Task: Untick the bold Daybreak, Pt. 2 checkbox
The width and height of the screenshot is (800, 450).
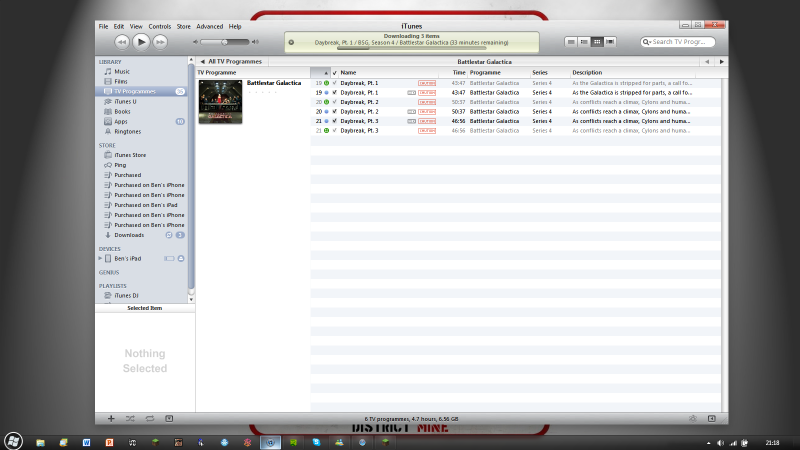Action: coord(335,112)
